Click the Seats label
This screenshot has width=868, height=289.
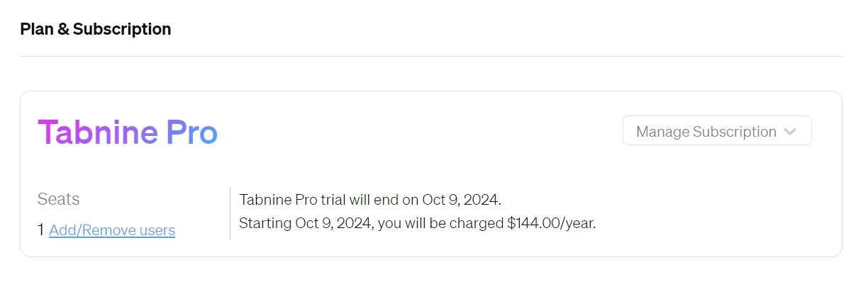pos(58,199)
